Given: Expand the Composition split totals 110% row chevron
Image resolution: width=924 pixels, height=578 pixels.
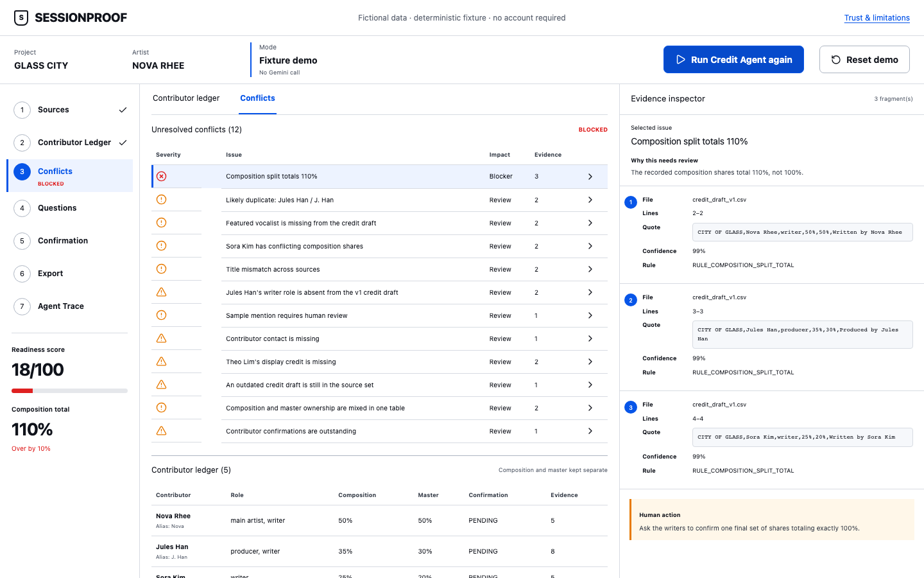Looking at the screenshot, I should 590,177.
